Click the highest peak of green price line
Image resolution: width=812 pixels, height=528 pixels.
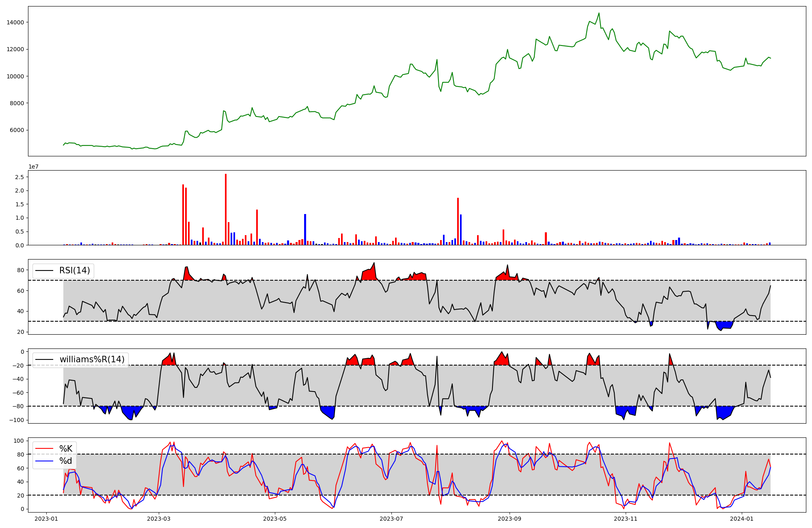pos(599,13)
